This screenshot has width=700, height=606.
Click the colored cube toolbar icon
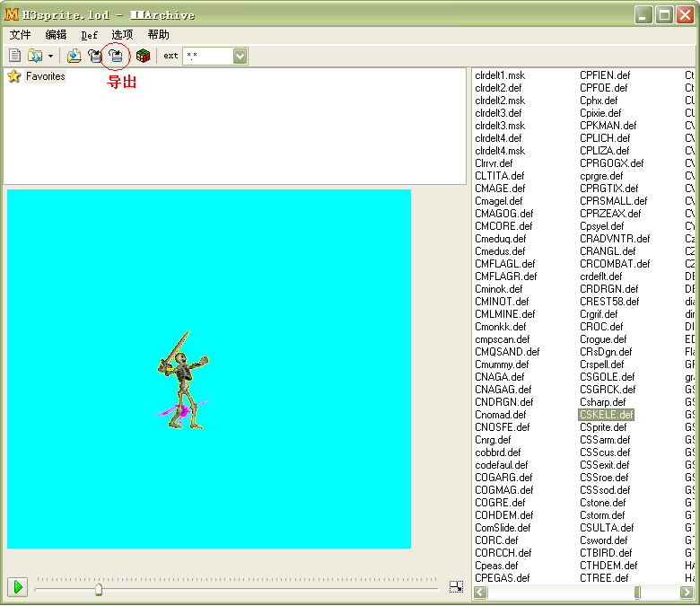click(143, 56)
